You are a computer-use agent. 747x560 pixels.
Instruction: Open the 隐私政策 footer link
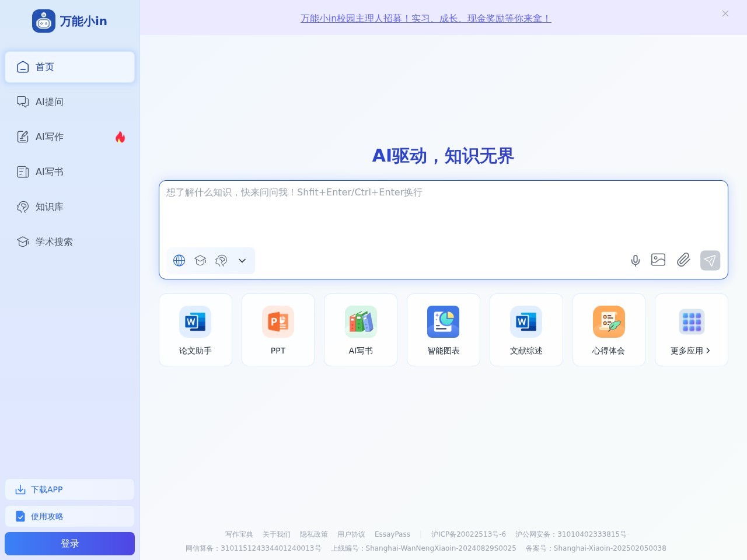[x=313, y=534]
